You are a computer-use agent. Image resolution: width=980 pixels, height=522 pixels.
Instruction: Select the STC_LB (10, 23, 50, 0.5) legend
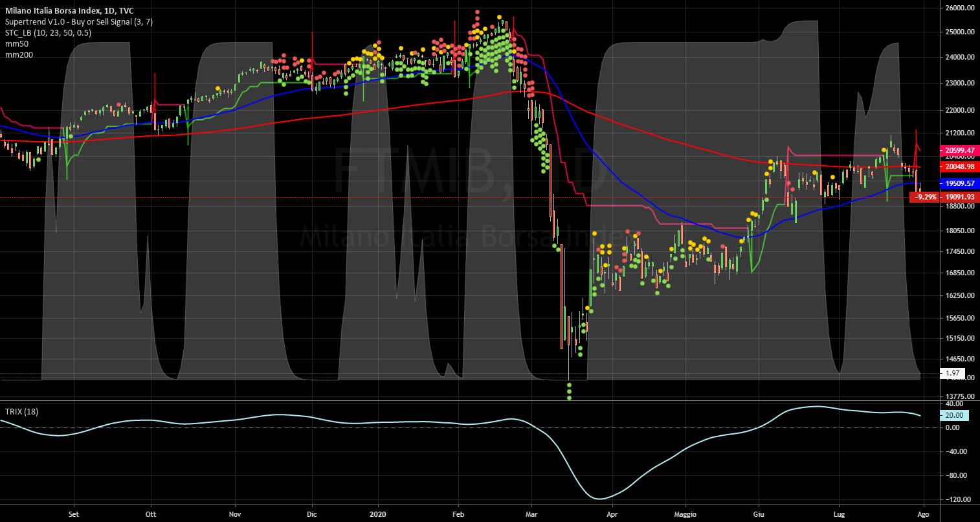pos(48,32)
